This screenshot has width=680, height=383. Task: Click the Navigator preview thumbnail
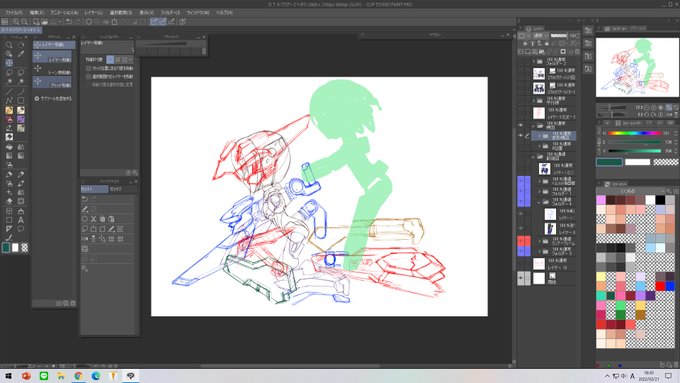(637, 67)
